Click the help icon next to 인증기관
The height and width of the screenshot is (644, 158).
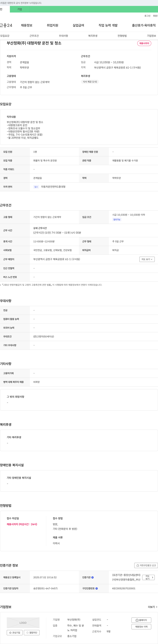[93, 577]
